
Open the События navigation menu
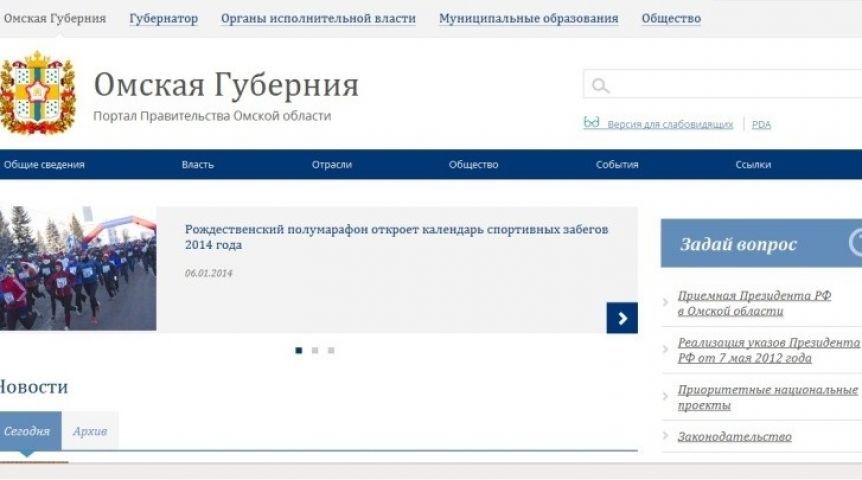[616, 165]
